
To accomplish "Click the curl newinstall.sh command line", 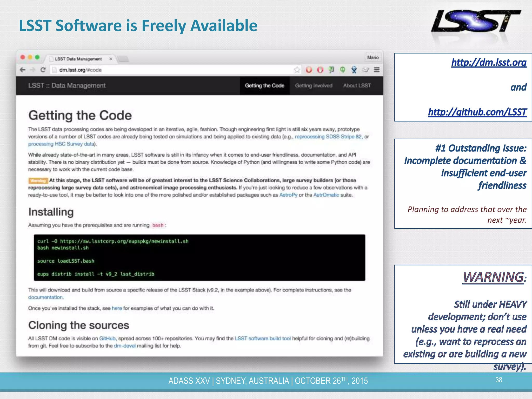I will click(x=113, y=241).
